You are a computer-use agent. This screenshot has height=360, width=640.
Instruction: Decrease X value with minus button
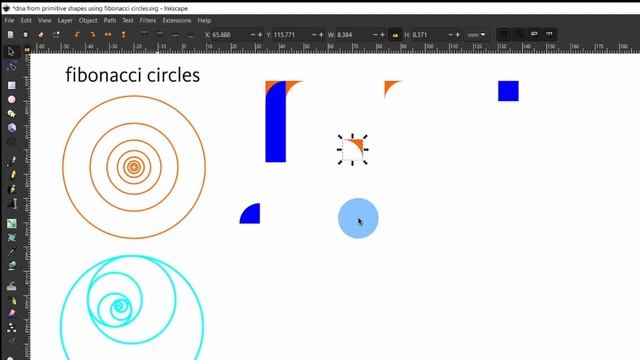click(x=253, y=35)
